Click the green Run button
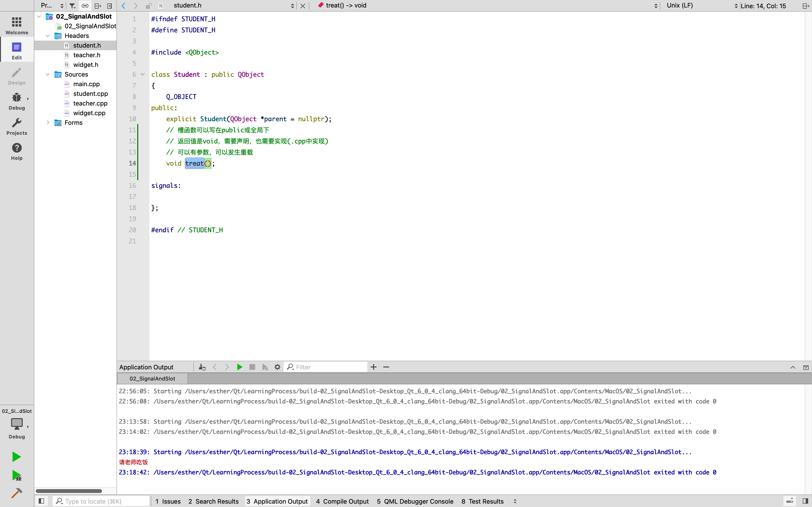This screenshot has height=507, width=812. click(16, 457)
